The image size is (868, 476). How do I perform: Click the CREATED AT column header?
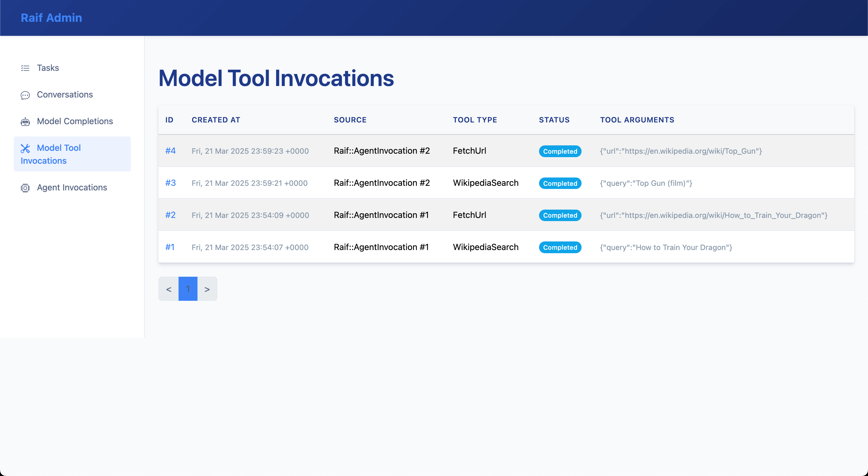click(x=216, y=120)
